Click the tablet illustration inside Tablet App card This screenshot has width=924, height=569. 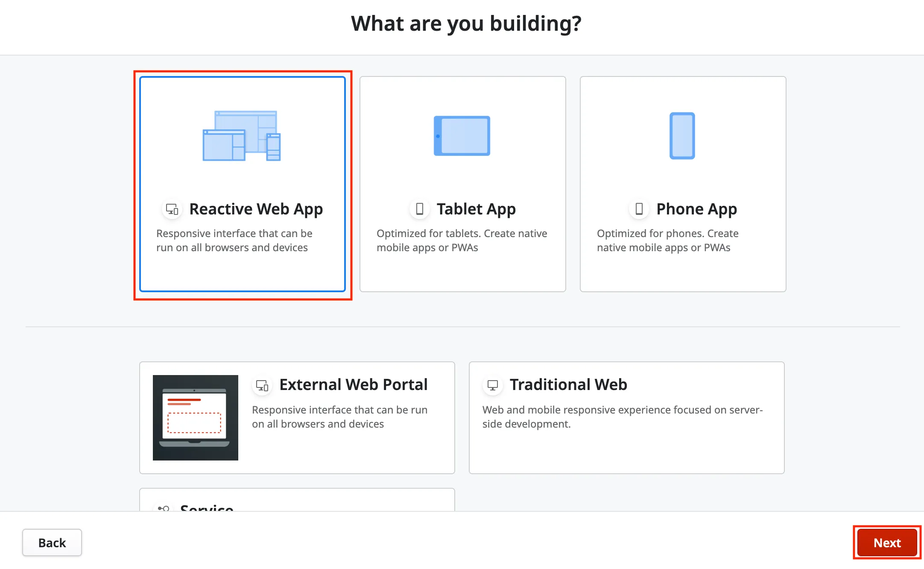click(462, 136)
